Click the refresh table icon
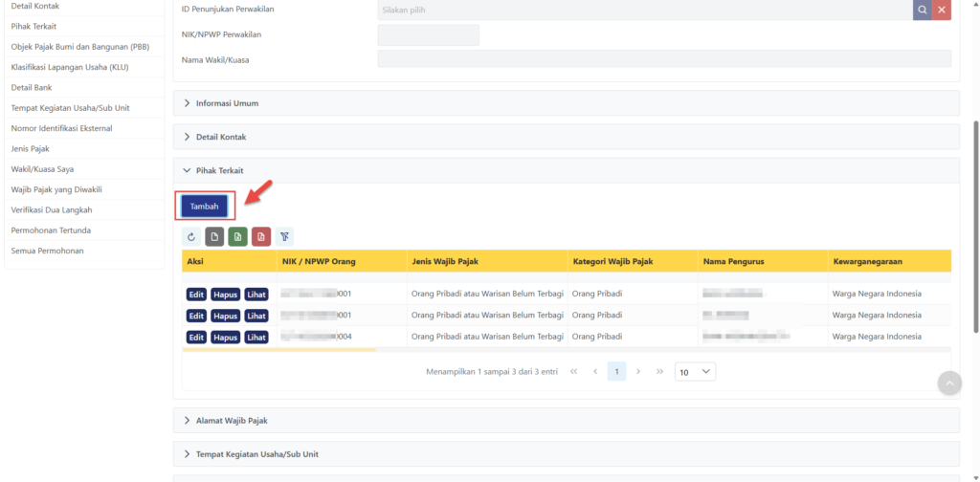 coord(191,236)
